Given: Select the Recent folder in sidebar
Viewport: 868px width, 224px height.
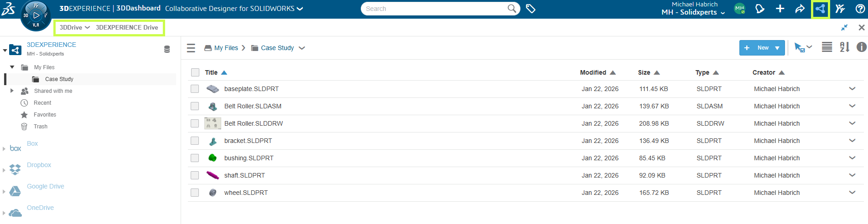Looking at the screenshot, I should 42,103.
